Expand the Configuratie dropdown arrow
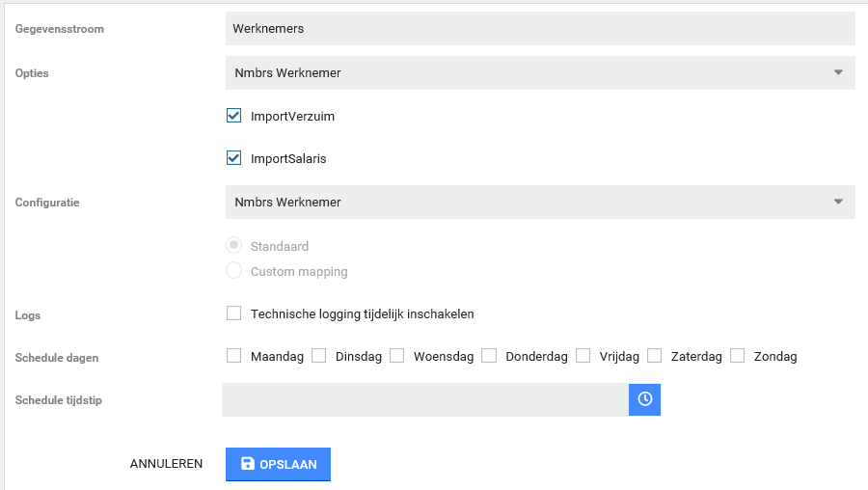 click(837, 202)
